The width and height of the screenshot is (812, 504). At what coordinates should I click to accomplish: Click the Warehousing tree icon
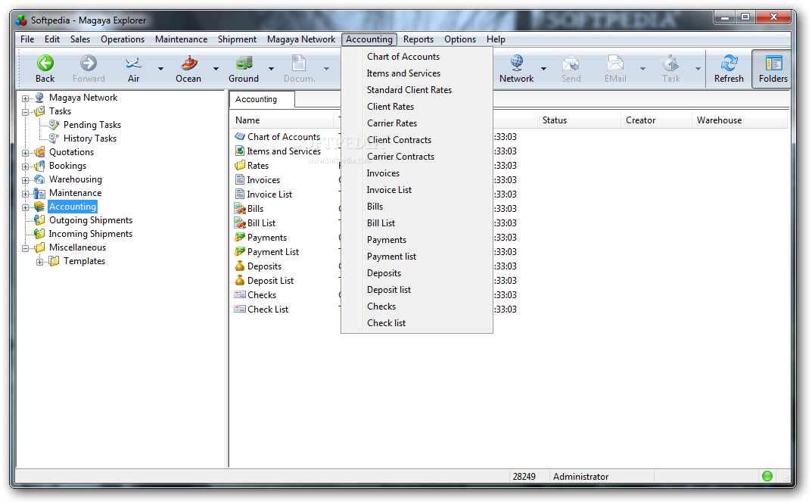pyautogui.click(x=39, y=179)
